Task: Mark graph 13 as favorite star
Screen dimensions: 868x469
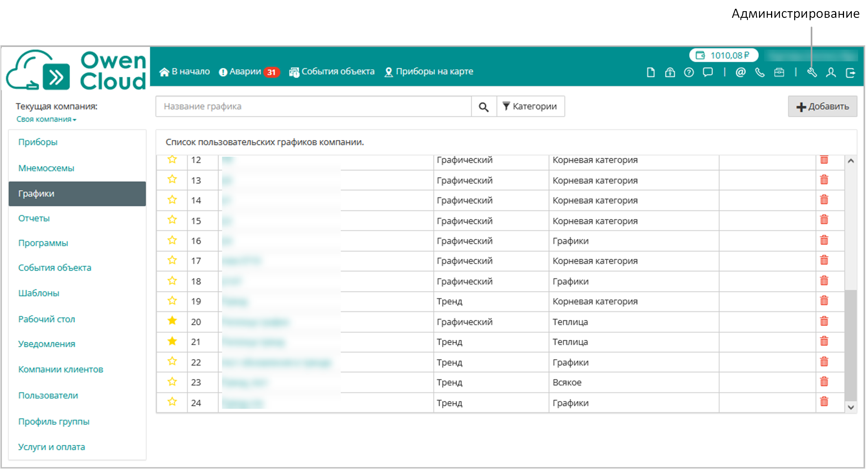Action: [172, 179]
